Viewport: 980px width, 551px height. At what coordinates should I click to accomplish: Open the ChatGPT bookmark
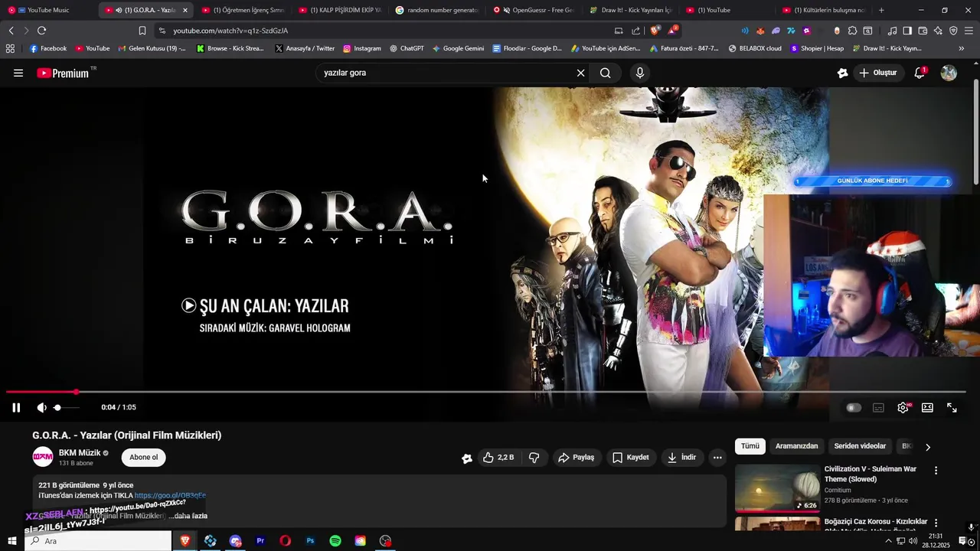tap(407, 48)
